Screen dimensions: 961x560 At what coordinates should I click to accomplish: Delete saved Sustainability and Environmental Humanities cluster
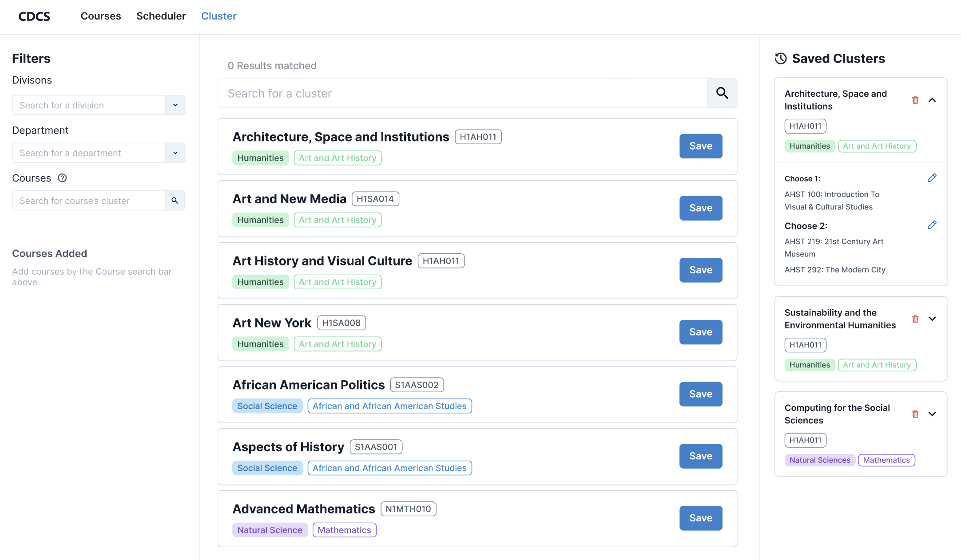pos(915,319)
